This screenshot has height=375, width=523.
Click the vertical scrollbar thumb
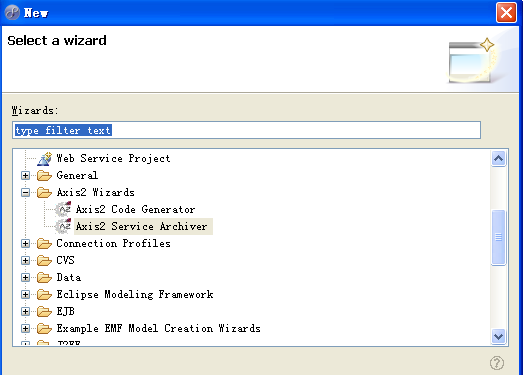498,237
